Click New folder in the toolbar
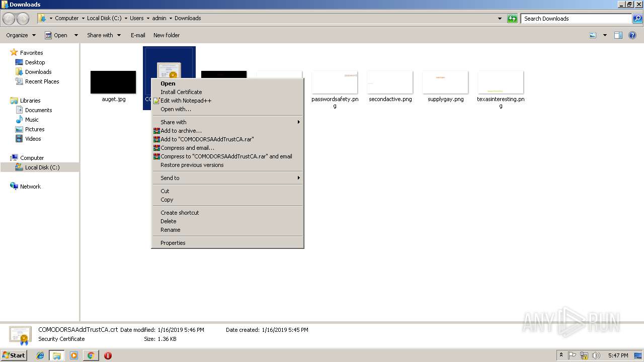The height and width of the screenshot is (362, 644). [167, 35]
